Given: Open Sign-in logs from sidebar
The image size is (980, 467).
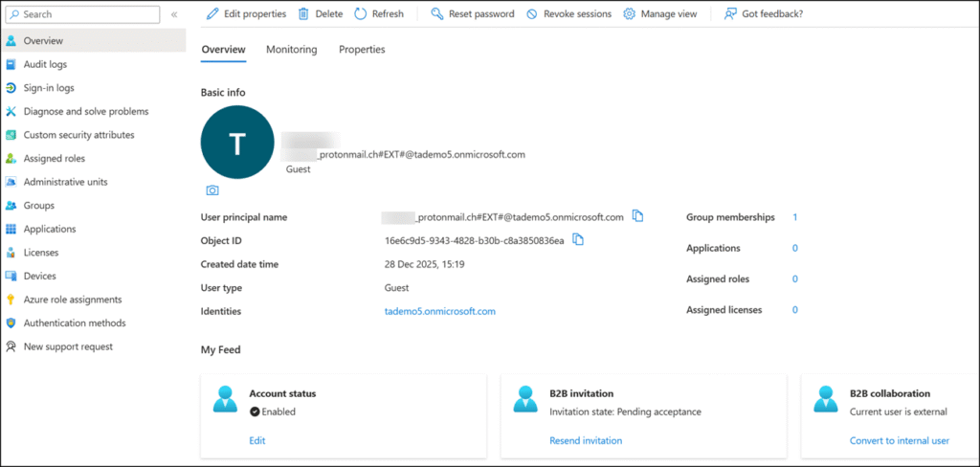Looking at the screenshot, I should (x=48, y=88).
